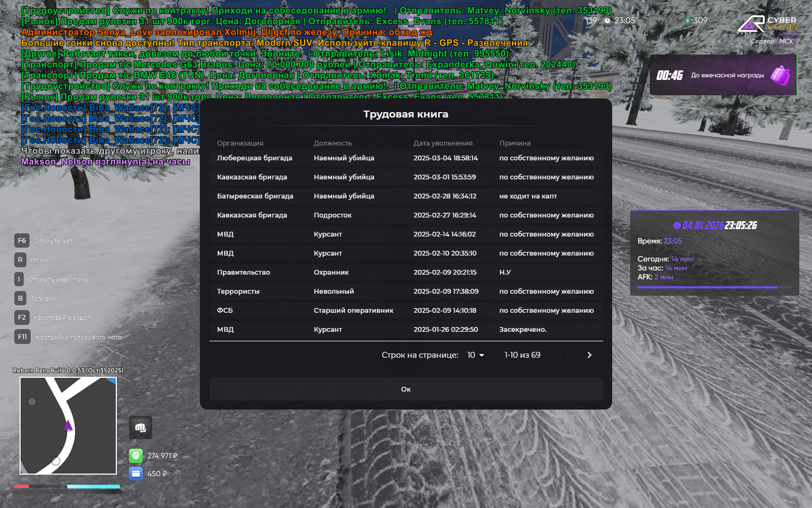Click the Ок button in the dialog
Viewport: 812px width, 508px height.
coord(406,389)
